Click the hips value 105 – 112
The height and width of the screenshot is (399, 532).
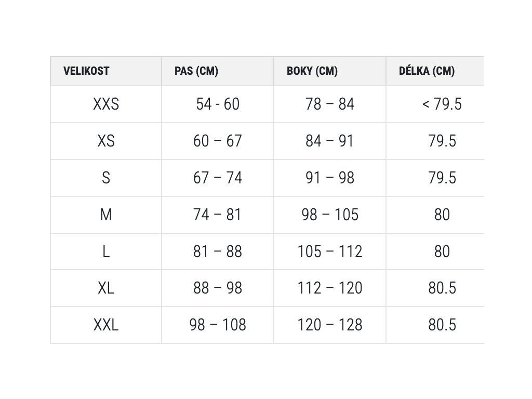tap(330, 252)
